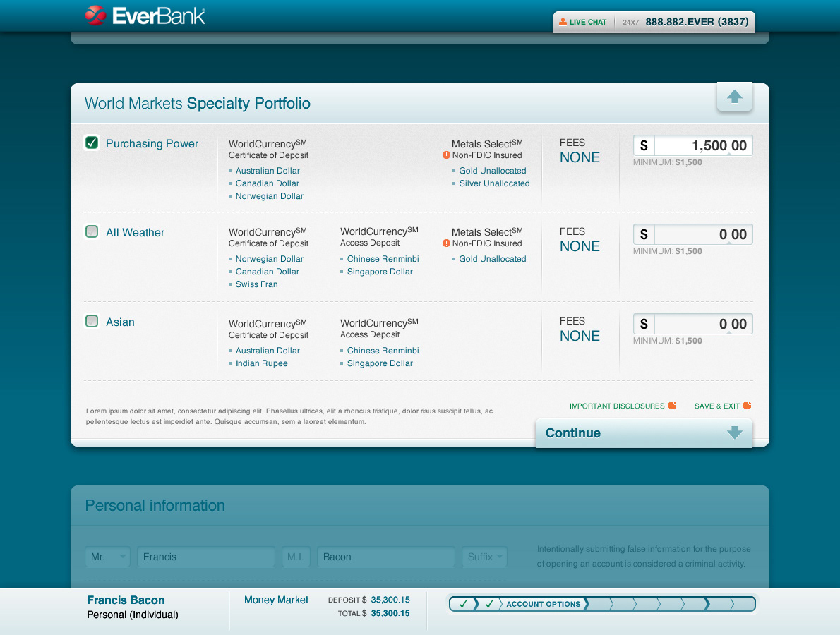Click the Save & Exit orange icon
The width and height of the screenshot is (840, 635).
748,405
